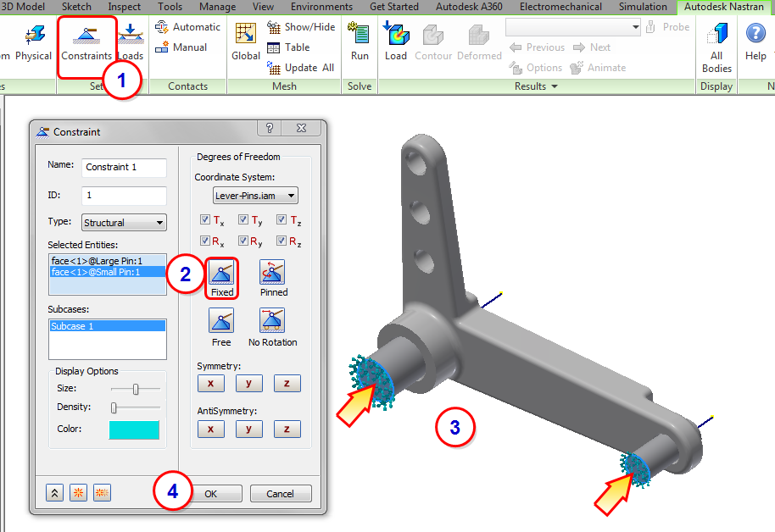
Task: Show Deformed results
Action: pyautogui.click(x=479, y=42)
